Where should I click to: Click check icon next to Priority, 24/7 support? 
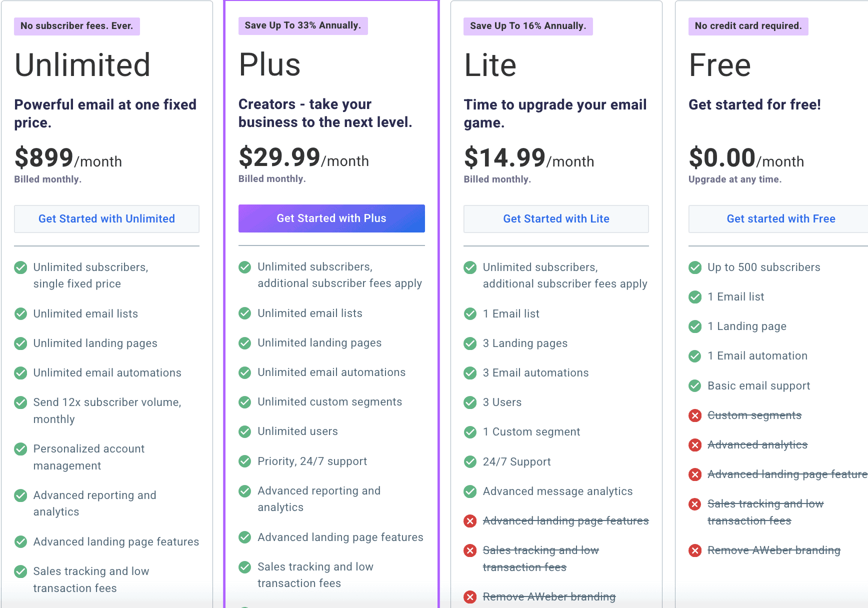[x=245, y=461]
